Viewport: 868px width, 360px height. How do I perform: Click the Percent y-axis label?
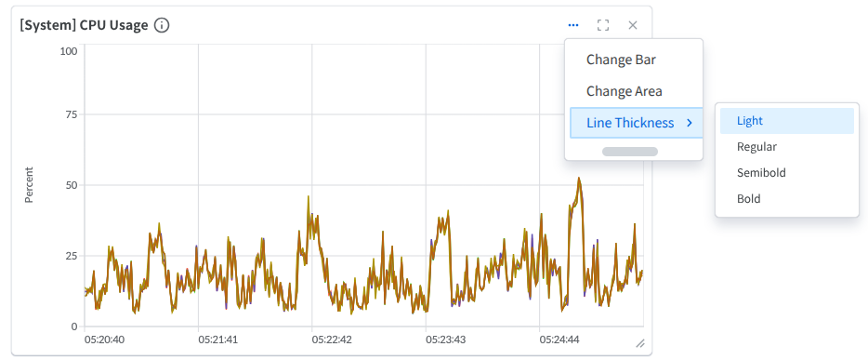(x=30, y=184)
